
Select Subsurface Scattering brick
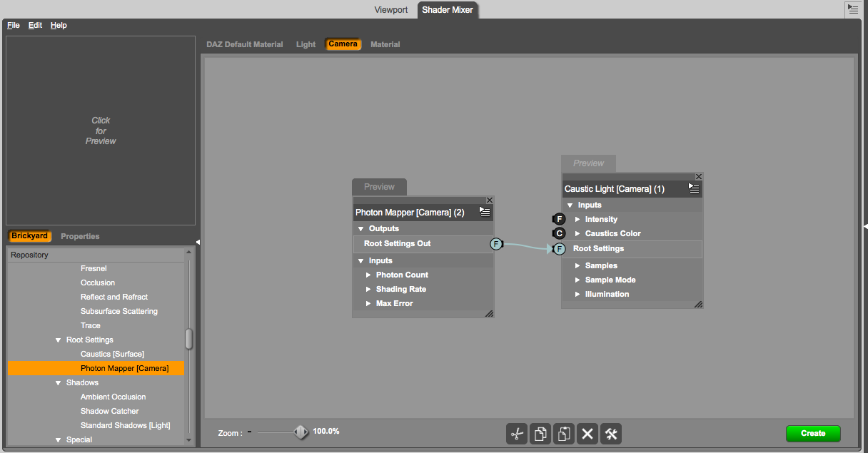coord(119,312)
